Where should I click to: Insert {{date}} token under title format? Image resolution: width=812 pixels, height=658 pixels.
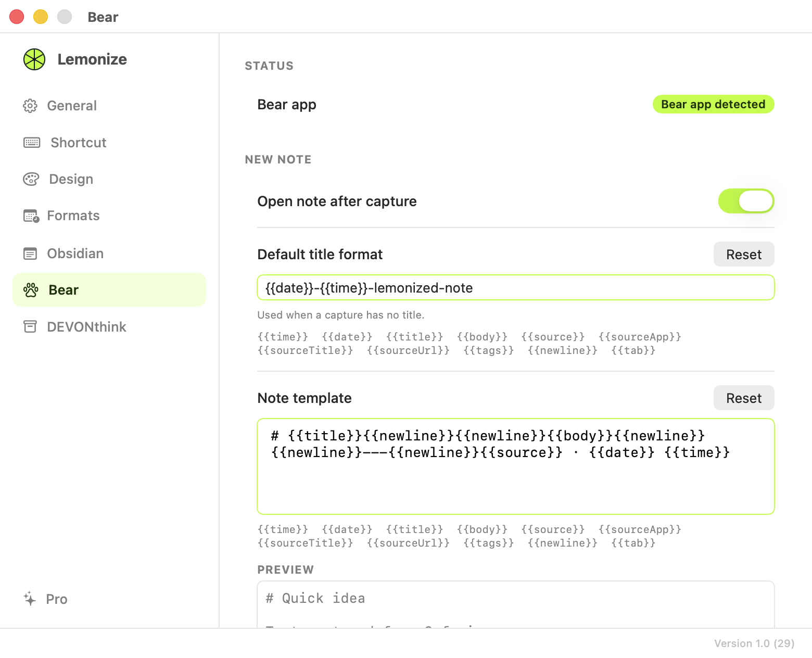point(347,337)
